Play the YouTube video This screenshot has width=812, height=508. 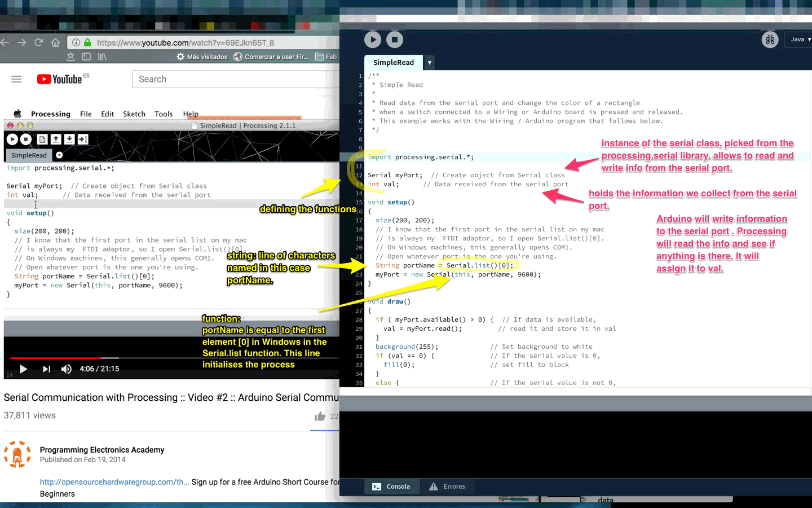pos(23,369)
